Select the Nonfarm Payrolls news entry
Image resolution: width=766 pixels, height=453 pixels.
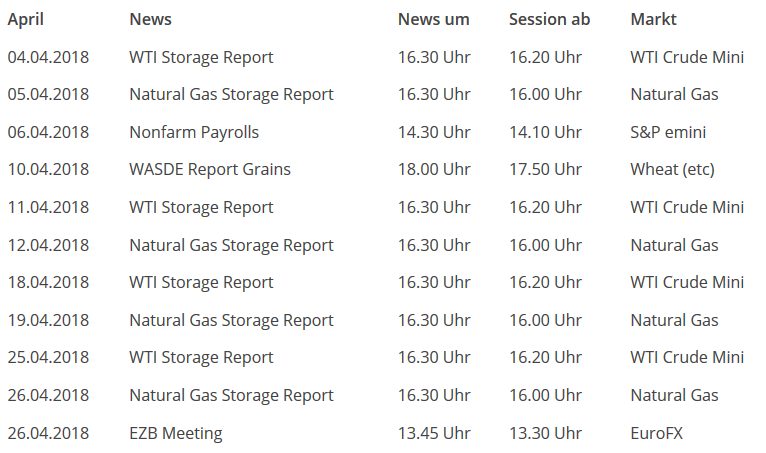pos(194,132)
